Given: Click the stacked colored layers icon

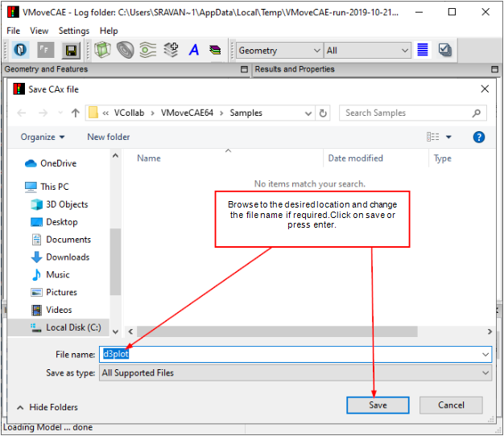Looking at the screenshot, I should pos(215,50).
